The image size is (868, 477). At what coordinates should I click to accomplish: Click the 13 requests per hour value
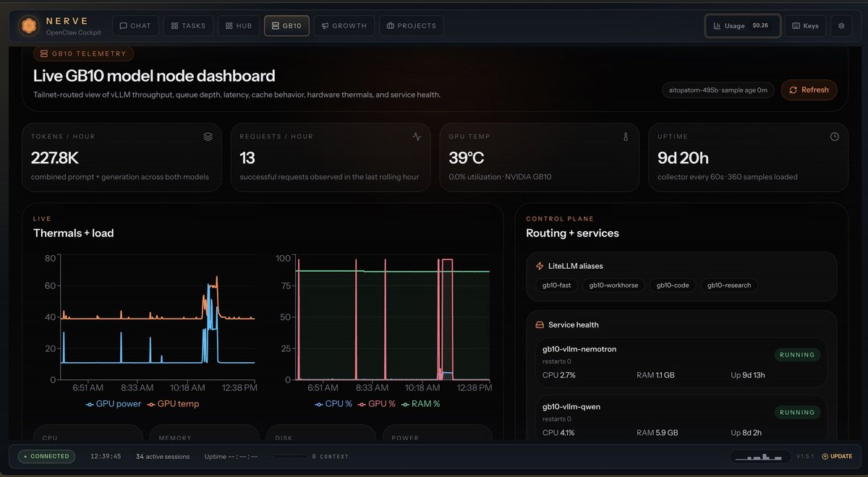pos(247,158)
